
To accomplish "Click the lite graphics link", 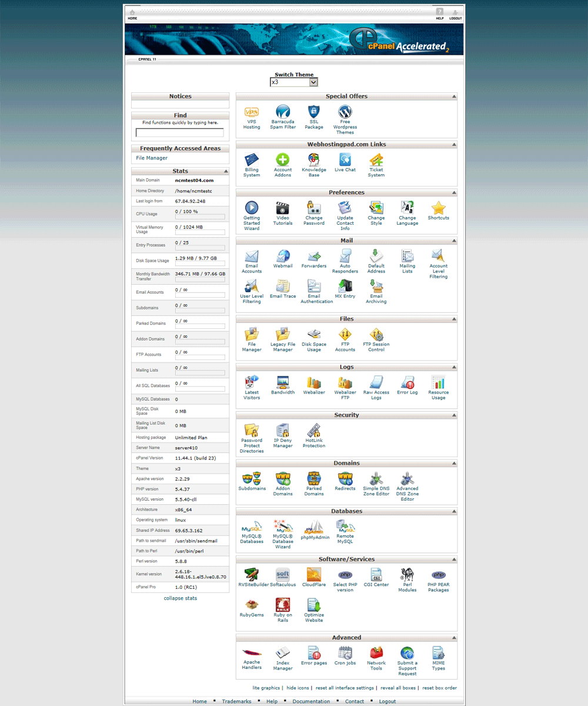I will 266,688.
